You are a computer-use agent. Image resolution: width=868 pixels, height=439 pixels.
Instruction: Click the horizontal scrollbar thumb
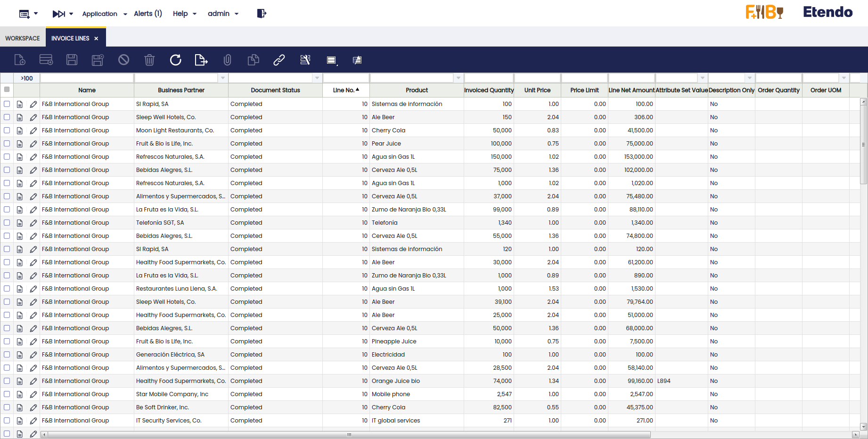pos(349,435)
